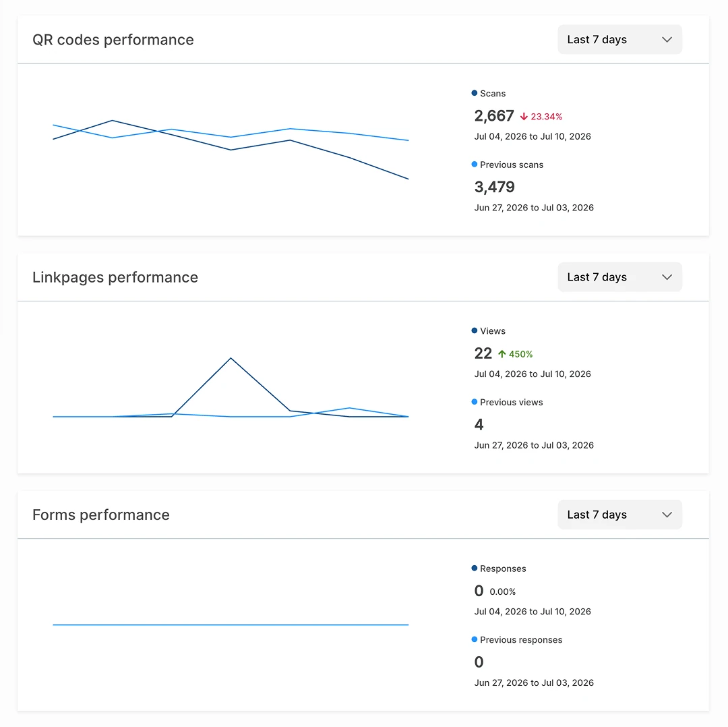Click the Previous scans label
This screenshot has height=727, width=728.
tap(512, 165)
